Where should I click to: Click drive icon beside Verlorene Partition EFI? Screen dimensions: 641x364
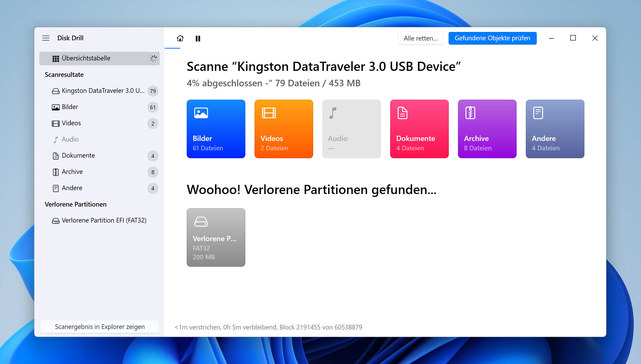(x=56, y=221)
